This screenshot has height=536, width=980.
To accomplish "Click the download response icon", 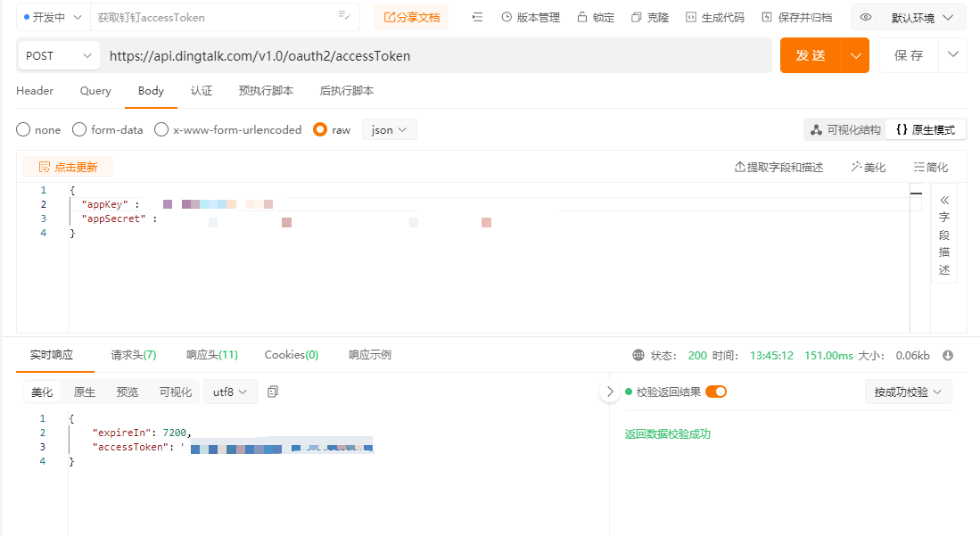I will [x=947, y=354].
